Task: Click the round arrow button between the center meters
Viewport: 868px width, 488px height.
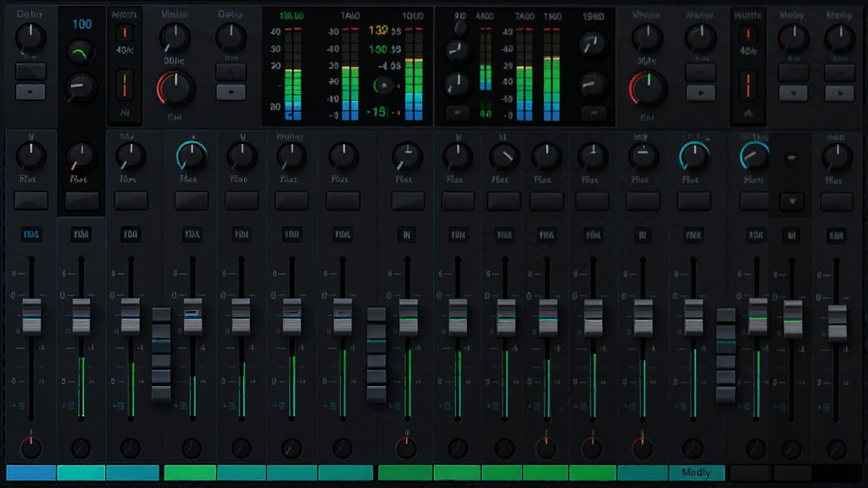Action: click(383, 86)
